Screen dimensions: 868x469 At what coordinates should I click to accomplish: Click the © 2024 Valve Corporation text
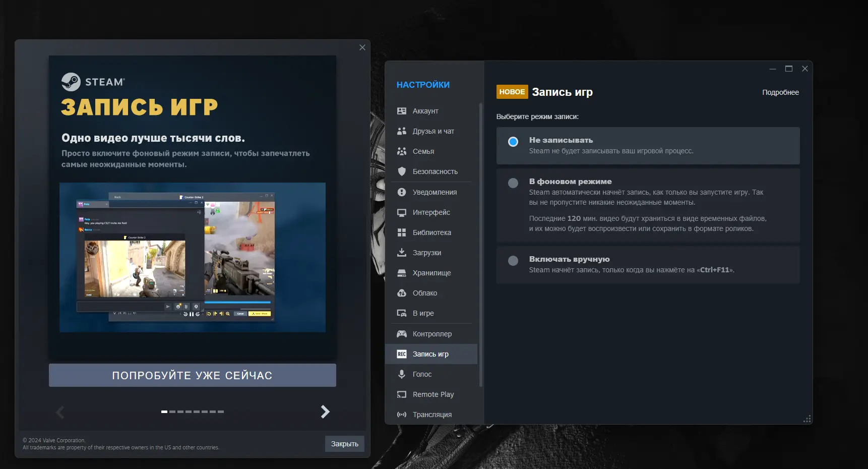click(x=54, y=440)
